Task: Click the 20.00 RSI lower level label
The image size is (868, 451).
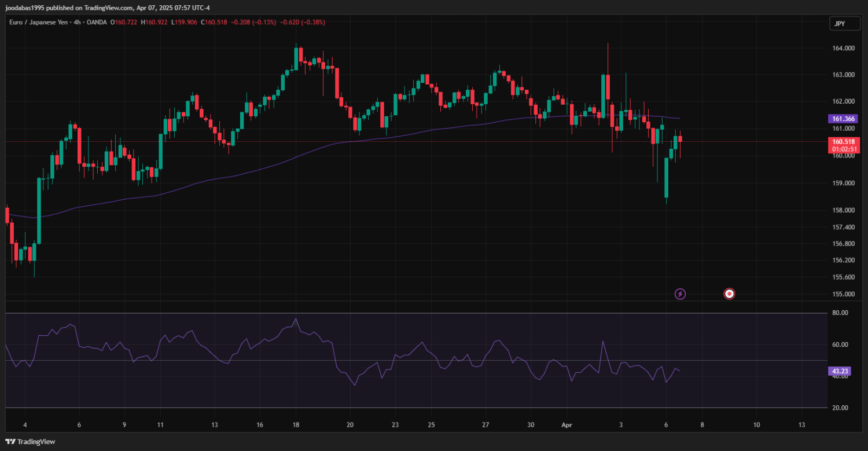Action: (840, 408)
